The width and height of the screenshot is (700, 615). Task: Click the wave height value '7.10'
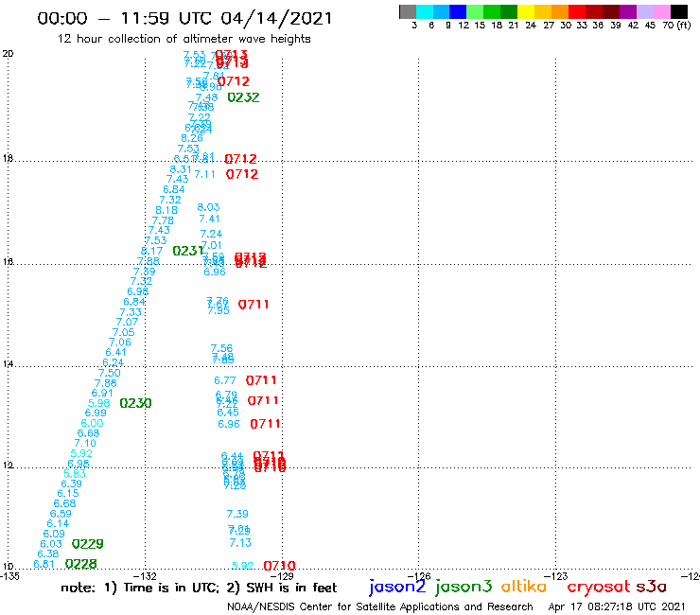coord(85,443)
